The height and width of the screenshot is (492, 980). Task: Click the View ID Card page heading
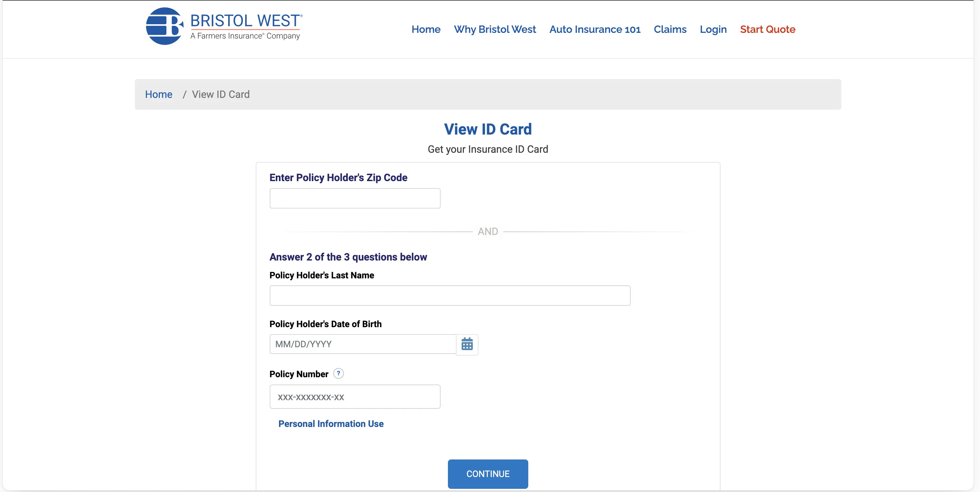coord(488,129)
